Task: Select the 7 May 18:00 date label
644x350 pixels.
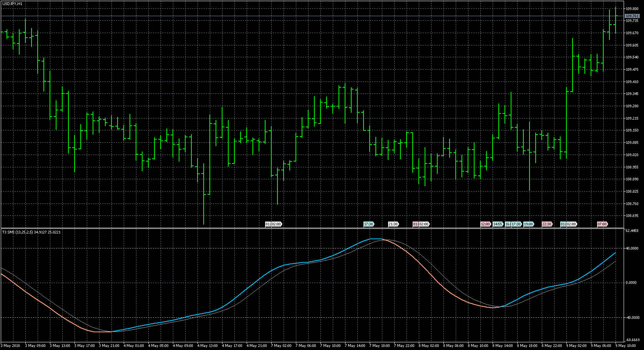Action: (x=380, y=345)
